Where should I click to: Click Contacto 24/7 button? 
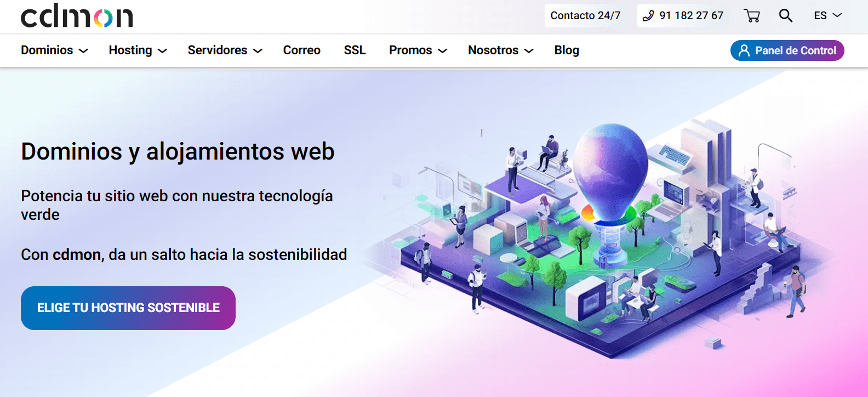tap(585, 15)
